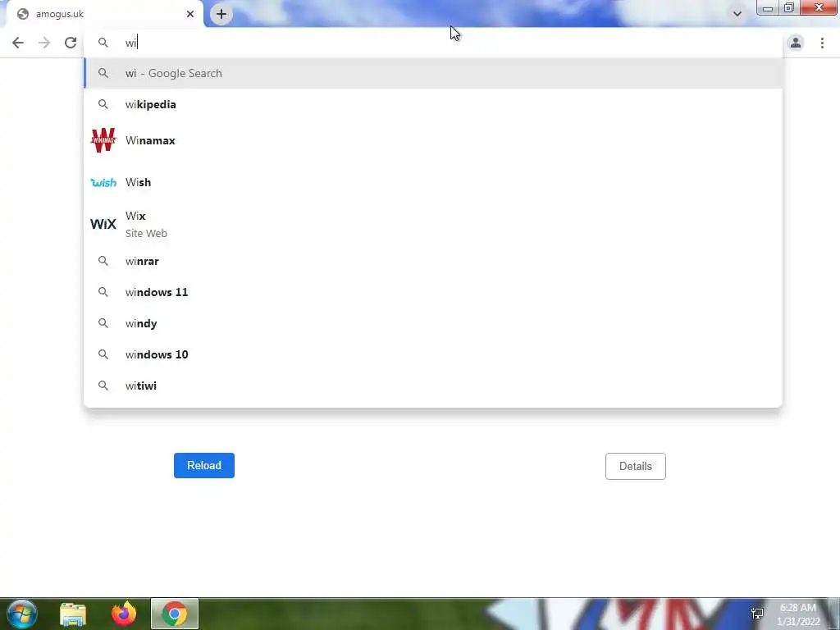
Task: Choose the Winamax suggestion
Action: click(433, 140)
